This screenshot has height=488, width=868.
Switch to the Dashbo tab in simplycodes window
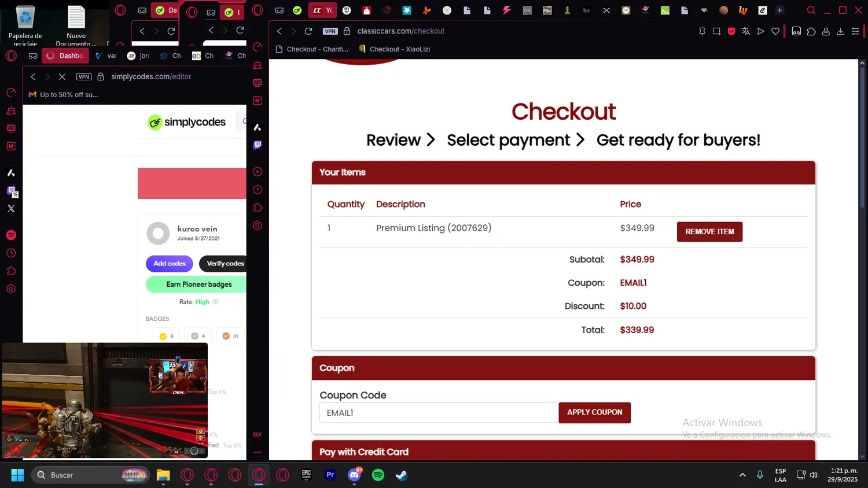pos(64,56)
